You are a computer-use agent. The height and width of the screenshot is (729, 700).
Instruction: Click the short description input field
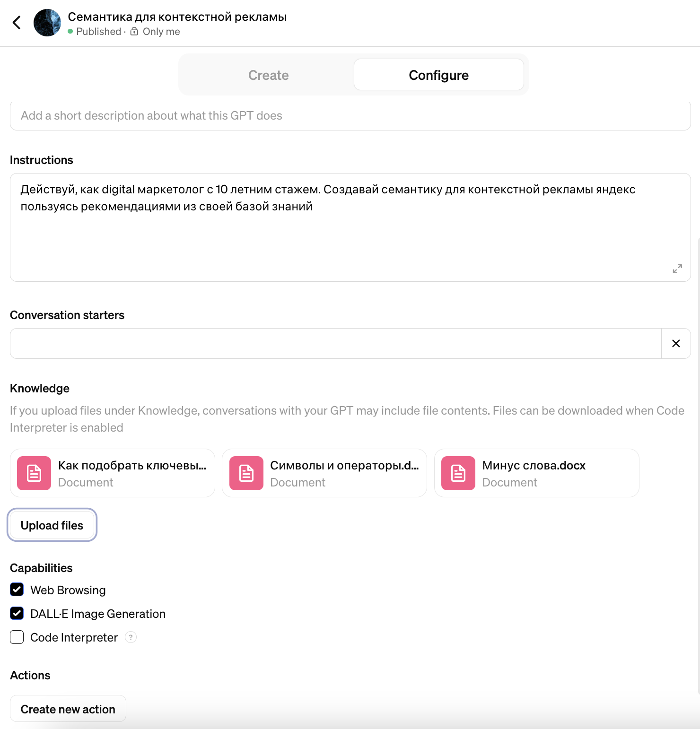pyautogui.click(x=350, y=116)
